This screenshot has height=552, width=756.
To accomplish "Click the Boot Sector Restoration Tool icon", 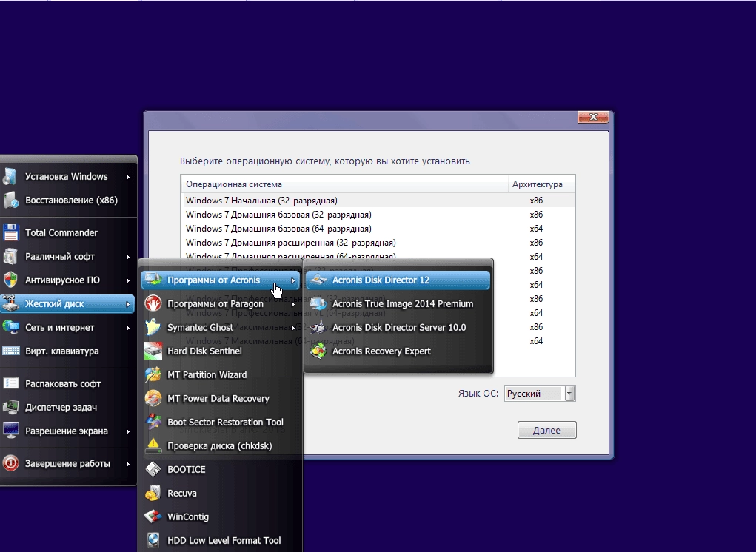I will pyautogui.click(x=153, y=422).
